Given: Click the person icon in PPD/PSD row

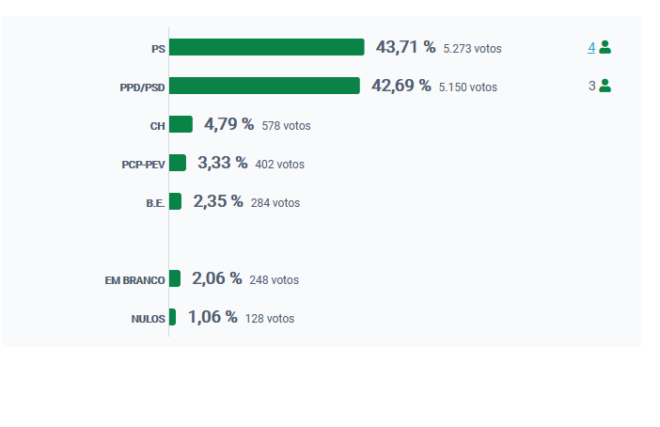Looking at the screenshot, I should [x=605, y=85].
